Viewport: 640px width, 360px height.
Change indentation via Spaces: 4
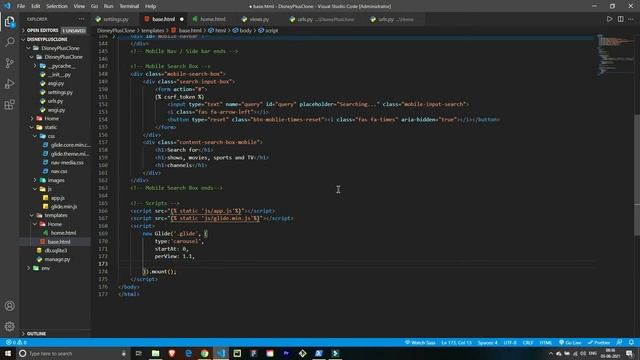pos(487,342)
